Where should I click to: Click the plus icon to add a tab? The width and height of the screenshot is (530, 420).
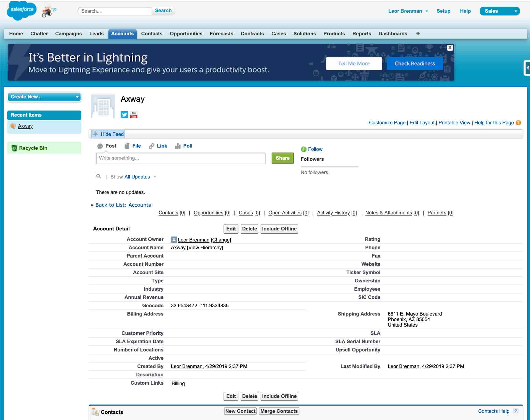coord(418,34)
